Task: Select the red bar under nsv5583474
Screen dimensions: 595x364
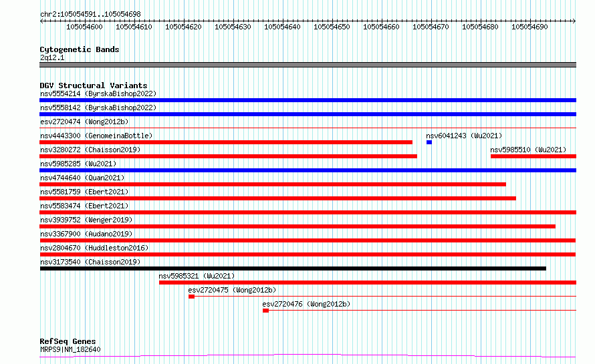Action: click(308, 212)
